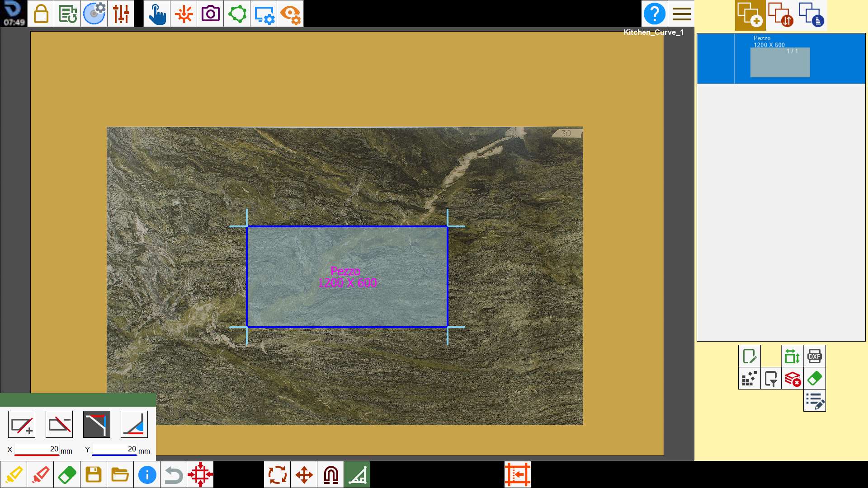Toggle the orange eye view settings
Viewport: 868px width, 488px height.
290,14
